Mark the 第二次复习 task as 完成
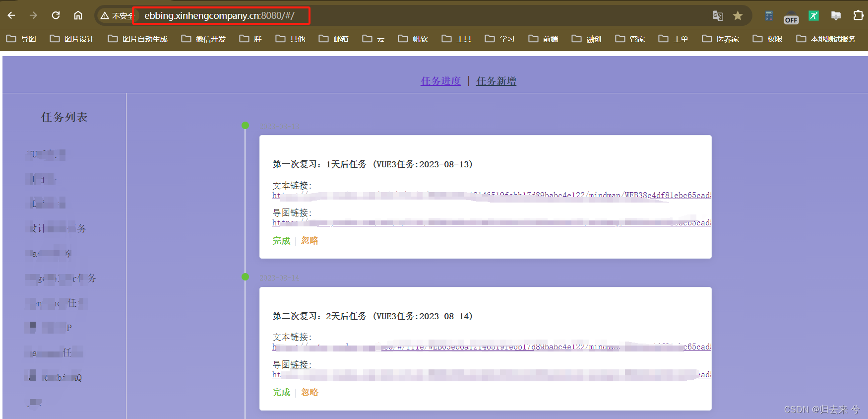The height and width of the screenshot is (419, 868). 281,392
